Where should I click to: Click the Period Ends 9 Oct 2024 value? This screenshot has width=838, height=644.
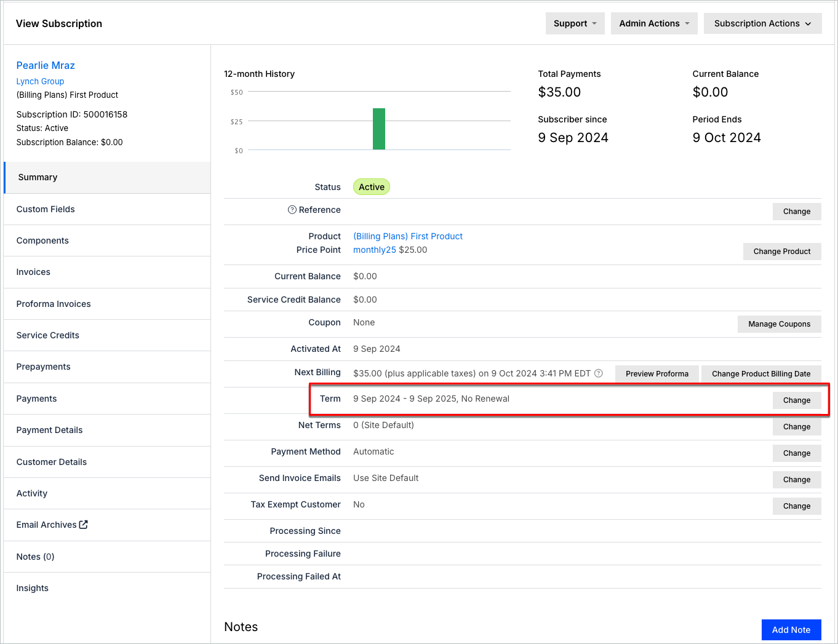coord(727,138)
